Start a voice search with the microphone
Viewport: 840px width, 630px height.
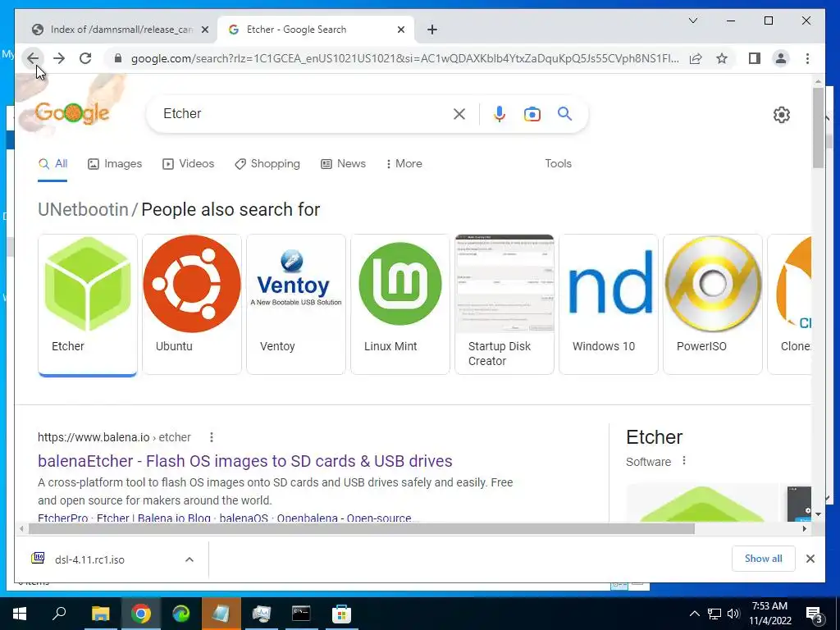click(500, 113)
